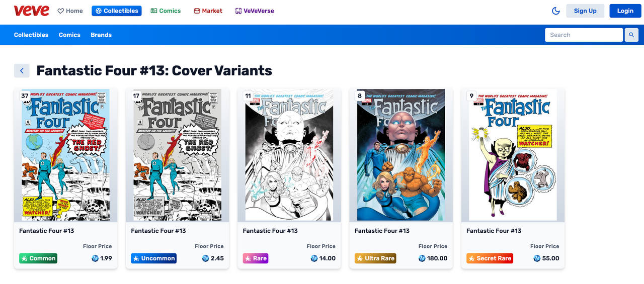Open the Market navigation item

pyautogui.click(x=208, y=11)
